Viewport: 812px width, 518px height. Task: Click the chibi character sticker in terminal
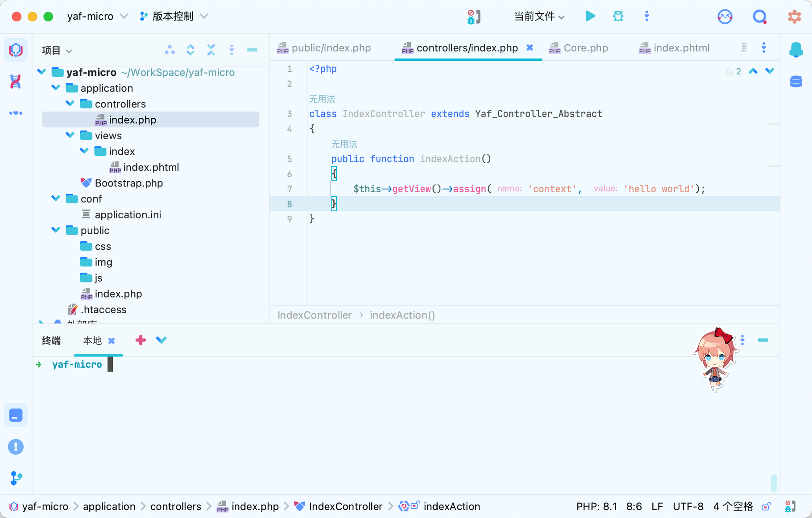click(716, 360)
